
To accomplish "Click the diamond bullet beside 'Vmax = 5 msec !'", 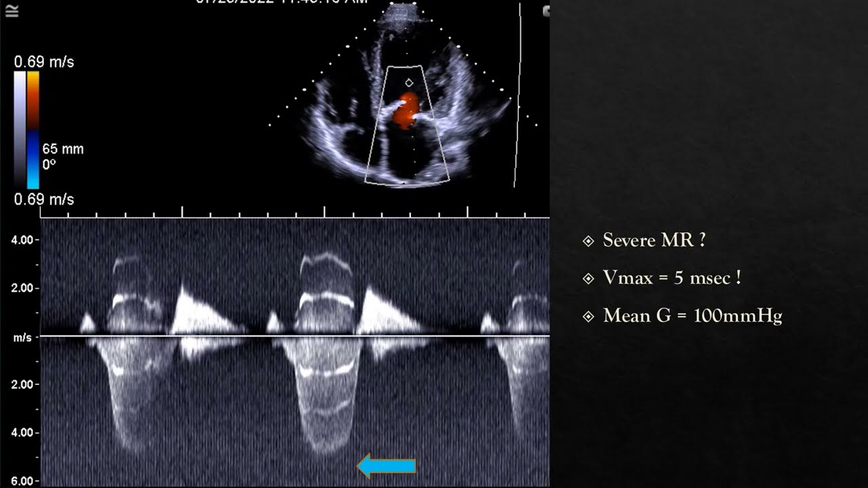I will 588,279.
